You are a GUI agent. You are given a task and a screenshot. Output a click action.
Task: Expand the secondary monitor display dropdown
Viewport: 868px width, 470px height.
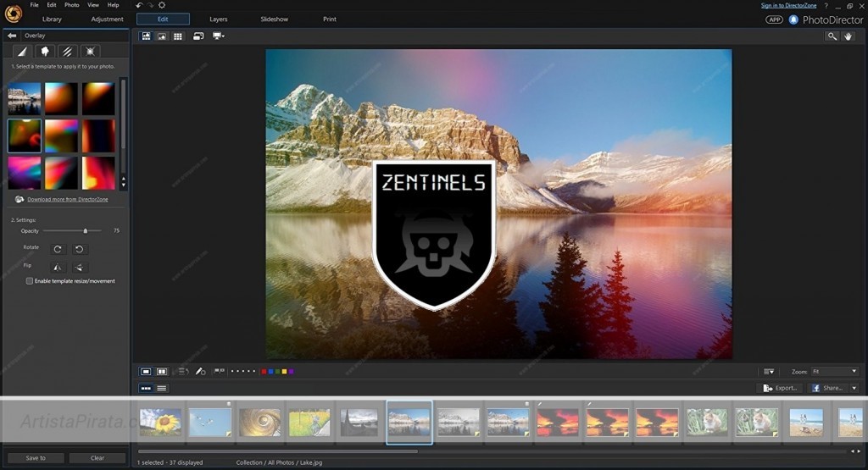219,36
